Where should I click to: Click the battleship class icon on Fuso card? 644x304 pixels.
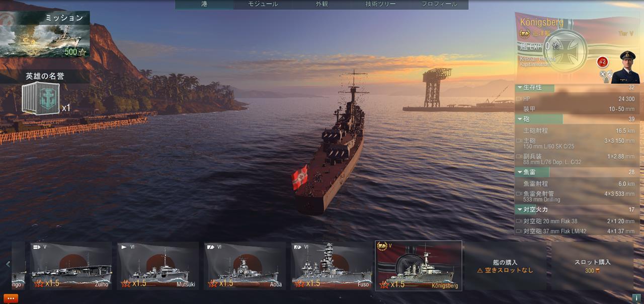[297, 247]
